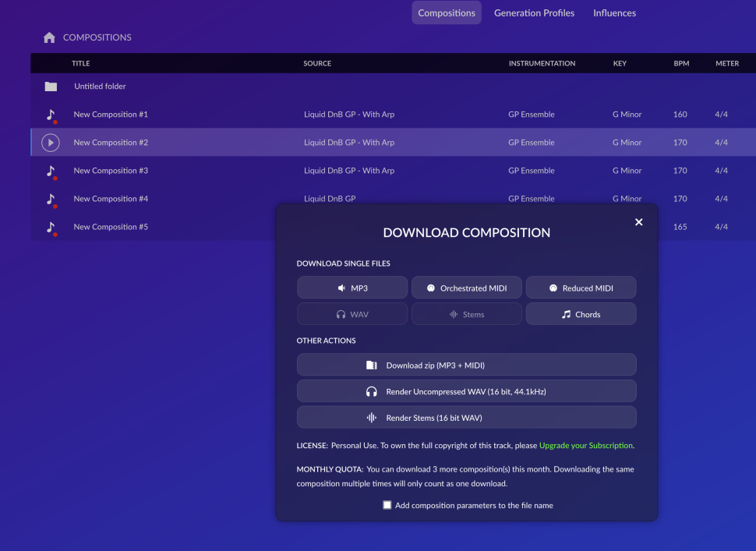The width and height of the screenshot is (756, 551).
Task: Download the MP3 file
Action: [352, 288]
